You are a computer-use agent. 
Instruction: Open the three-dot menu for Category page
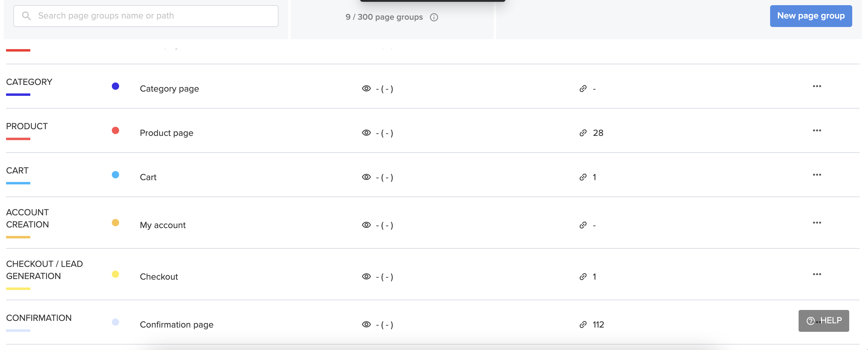817,86
